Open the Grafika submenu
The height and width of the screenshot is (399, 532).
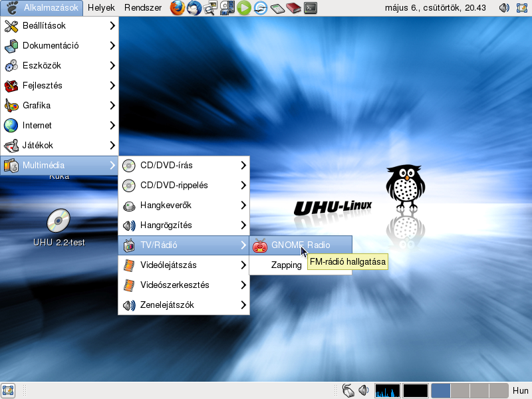coord(60,106)
